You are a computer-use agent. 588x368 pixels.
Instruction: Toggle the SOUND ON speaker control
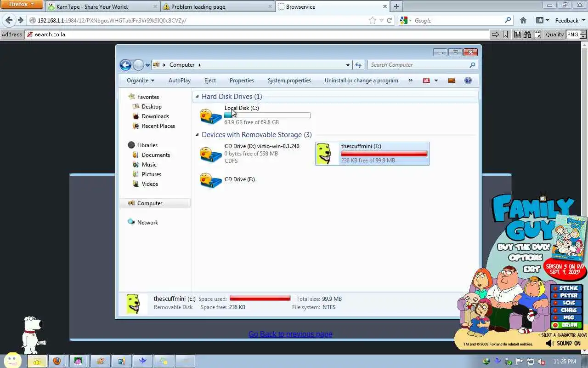pyautogui.click(x=564, y=343)
